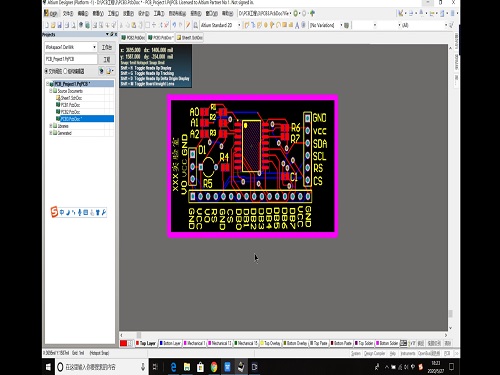This screenshot has height=375, width=500.
Task: Click the pencil cross-probe toolbar icon
Action: pos(188,25)
